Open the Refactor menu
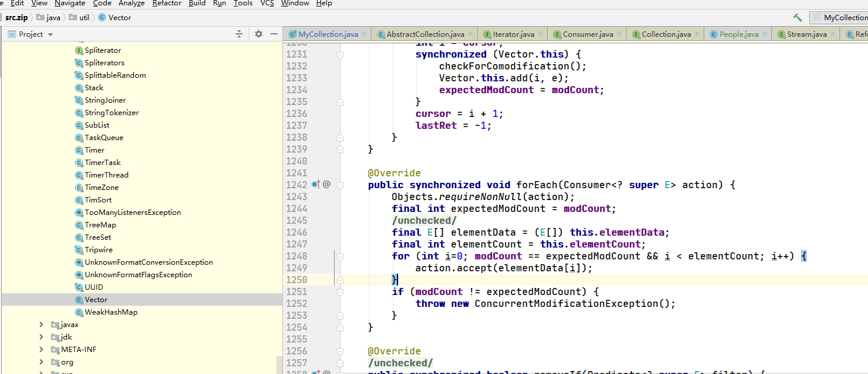 point(167,3)
